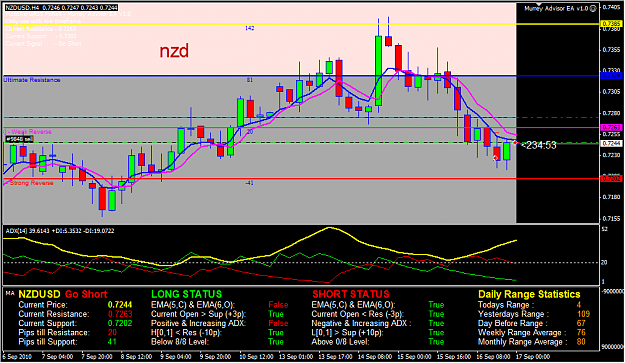
Task: Click the '14 Sep 08:00' time axis label
Action: (x=374, y=357)
